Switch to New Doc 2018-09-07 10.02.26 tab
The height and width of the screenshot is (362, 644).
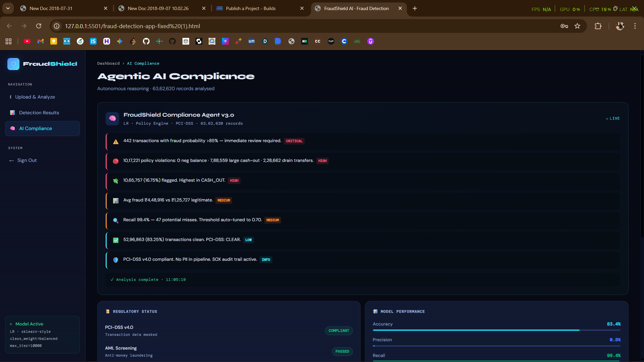pos(162,8)
